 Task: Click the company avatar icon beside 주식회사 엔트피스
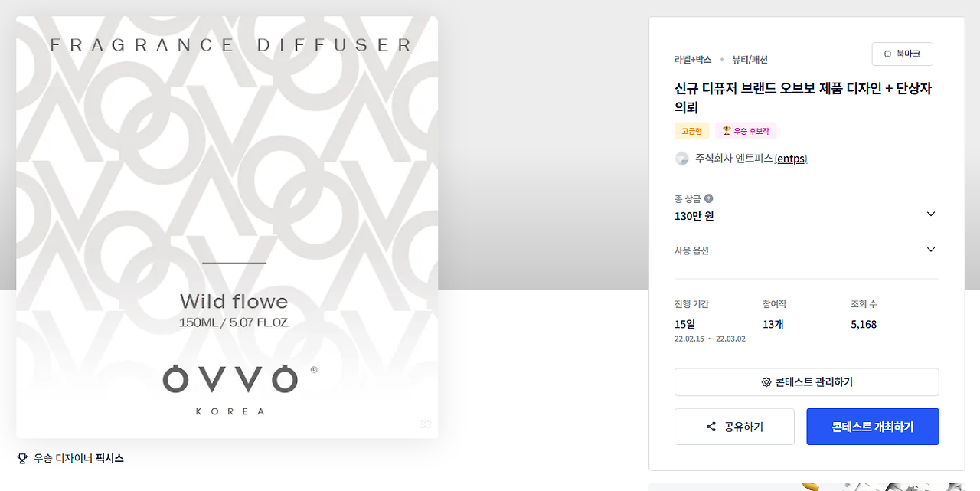[x=682, y=159]
